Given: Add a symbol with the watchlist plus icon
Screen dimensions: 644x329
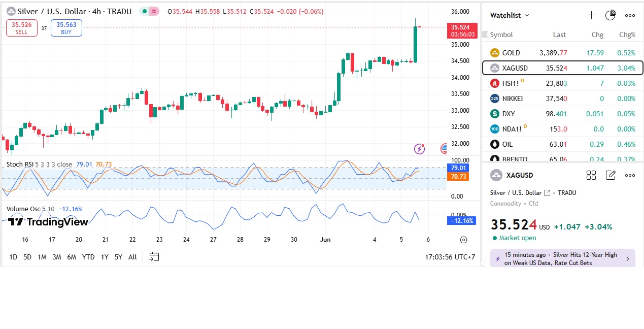Looking at the screenshot, I should (x=591, y=15).
